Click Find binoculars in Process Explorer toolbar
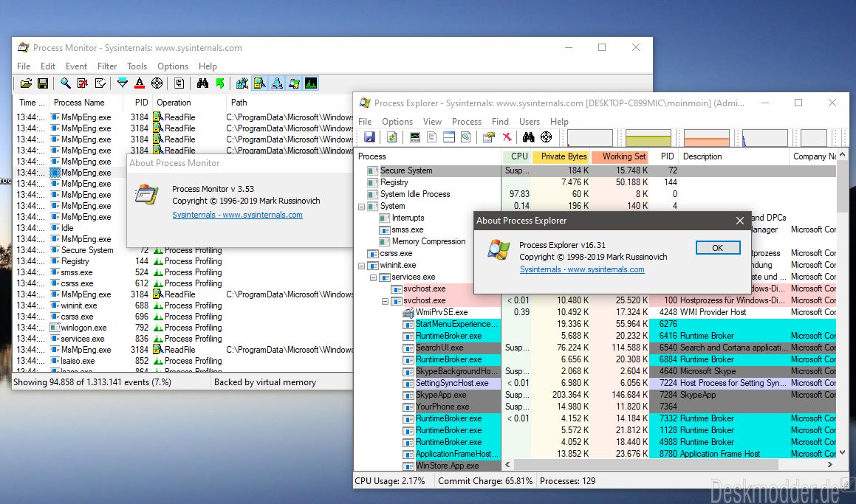856x504 pixels. (x=529, y=137)
